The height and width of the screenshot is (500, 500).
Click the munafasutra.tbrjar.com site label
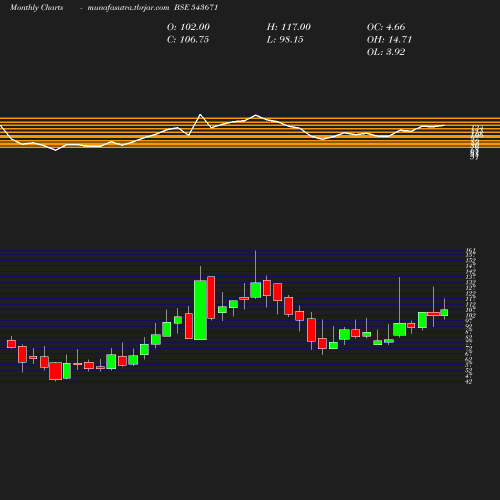click(x=128, y=8)
